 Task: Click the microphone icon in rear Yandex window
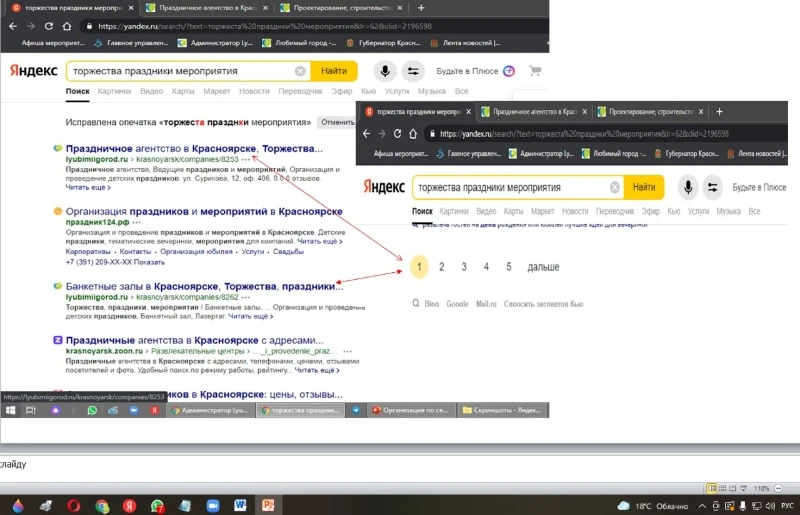coord(385,71)
